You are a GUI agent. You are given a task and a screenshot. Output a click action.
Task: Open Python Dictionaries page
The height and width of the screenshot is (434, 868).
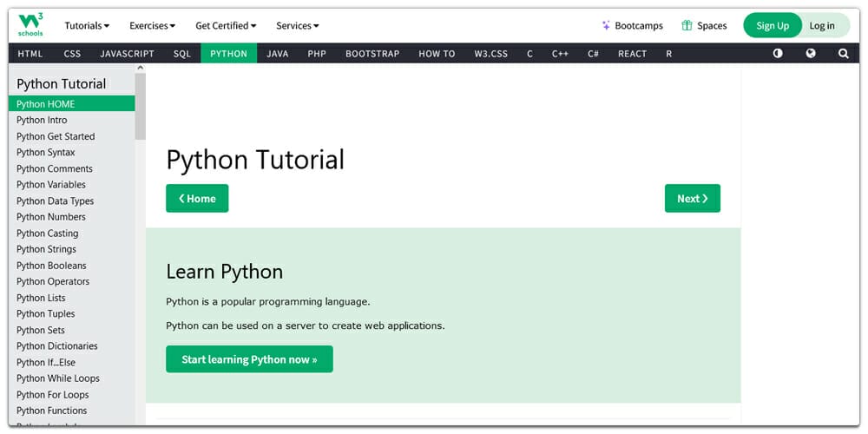coord(71,346)
